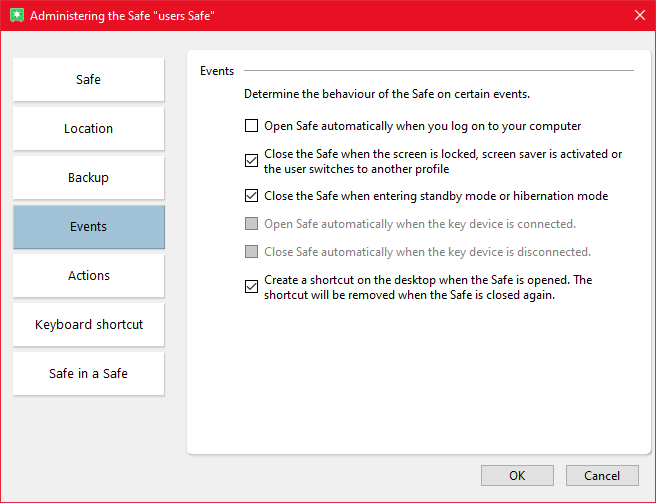This screenshot has height=503, width=656.
Task: Uncheck close Safe when screen is locked
Action: [251, 161]
